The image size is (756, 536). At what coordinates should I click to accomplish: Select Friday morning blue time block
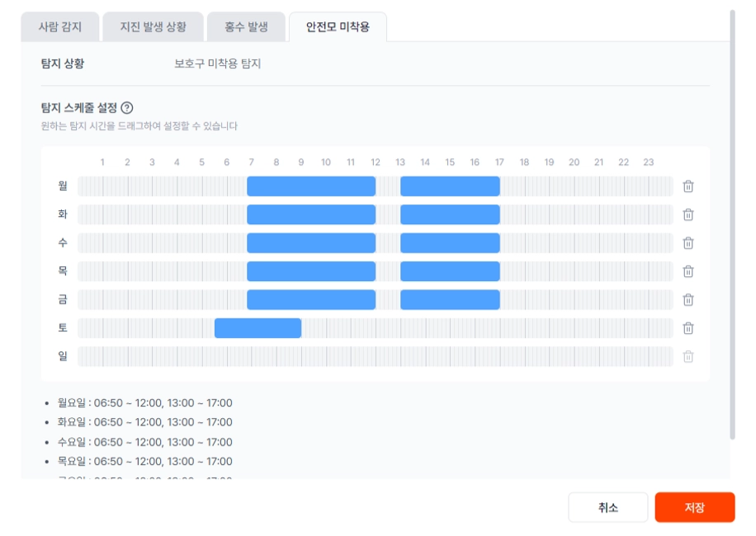[x=311, y=299]
